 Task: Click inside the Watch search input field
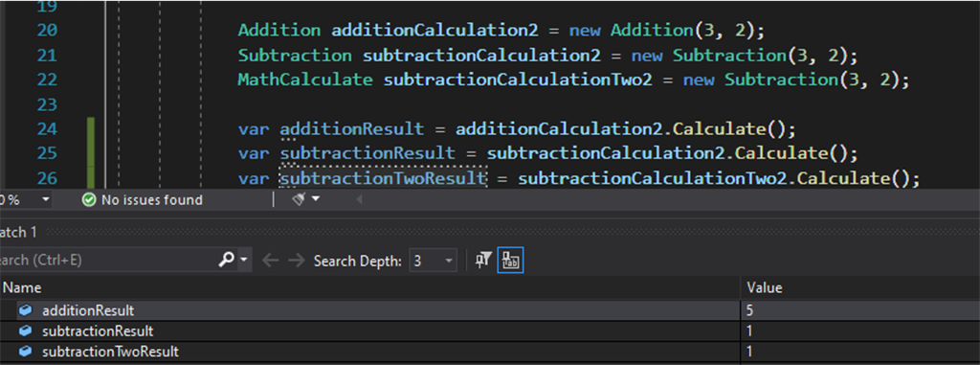(106, 260)
